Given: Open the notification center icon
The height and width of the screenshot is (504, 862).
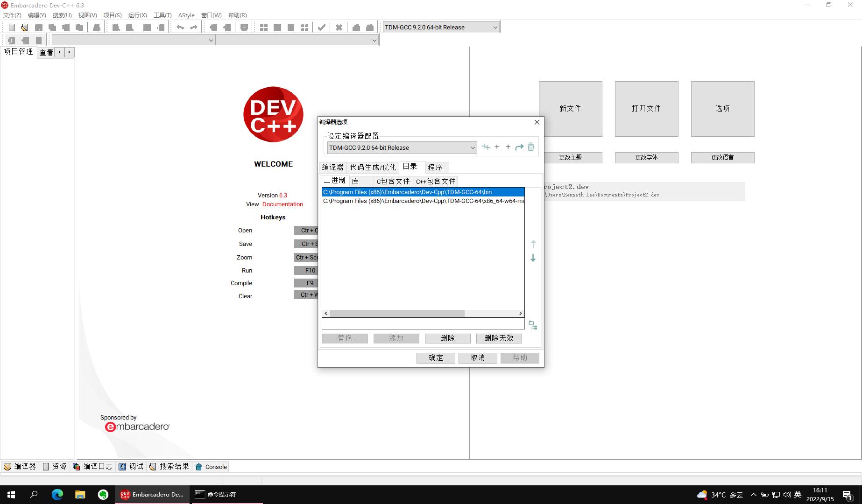Looking at the screenshot, I should [x=848, y=495].
